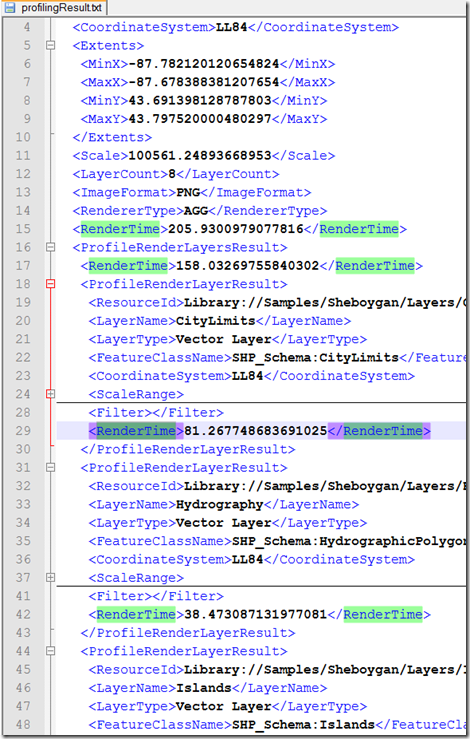Click the Vector Layer value on line 34
470x739 pixels.
223,523
